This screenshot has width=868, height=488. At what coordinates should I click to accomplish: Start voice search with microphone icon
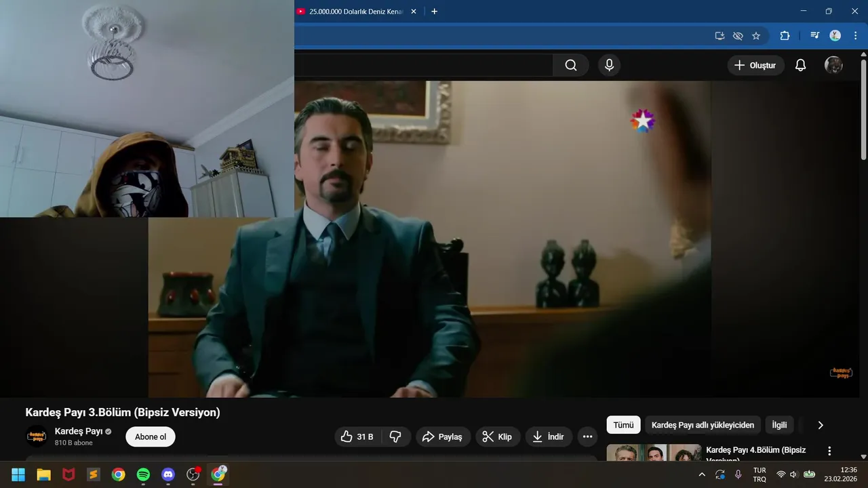coord(609,65)
